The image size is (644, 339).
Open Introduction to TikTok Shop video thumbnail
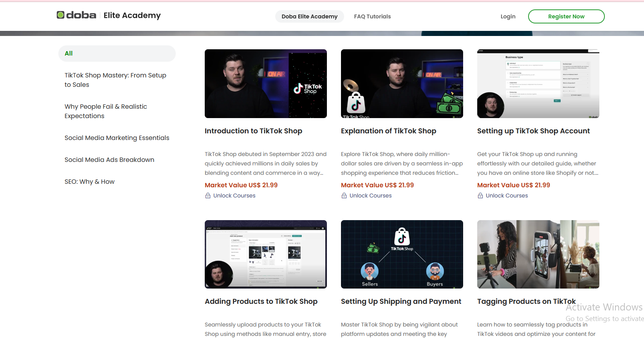pos(266,84)
